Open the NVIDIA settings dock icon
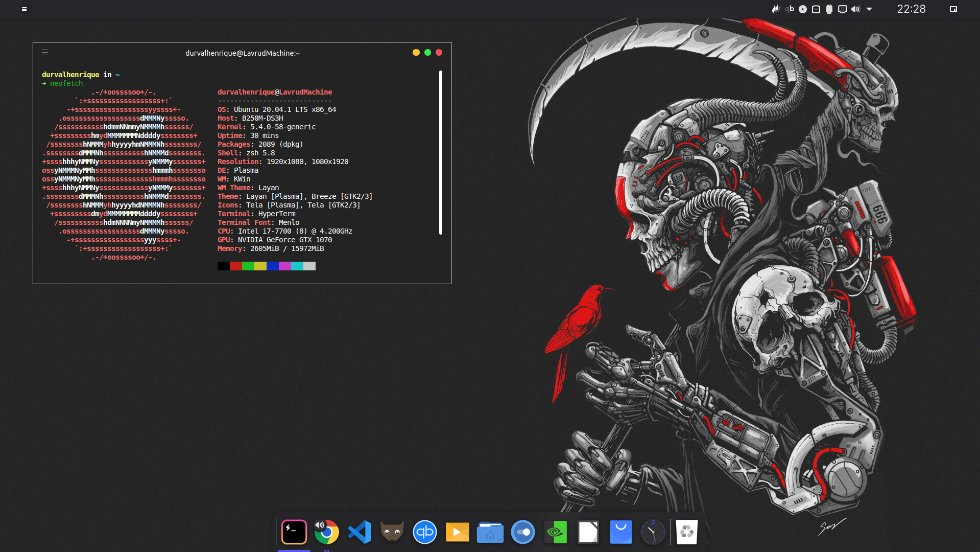980x552 pixels. coord(555,532)
